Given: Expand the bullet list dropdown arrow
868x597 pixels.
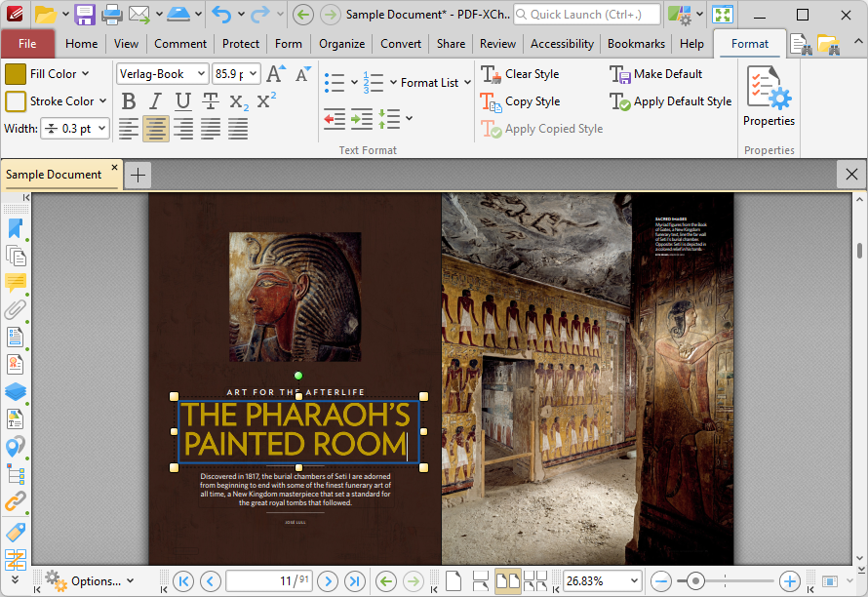Looking at the screenshot, I should (x=354, y=83).
